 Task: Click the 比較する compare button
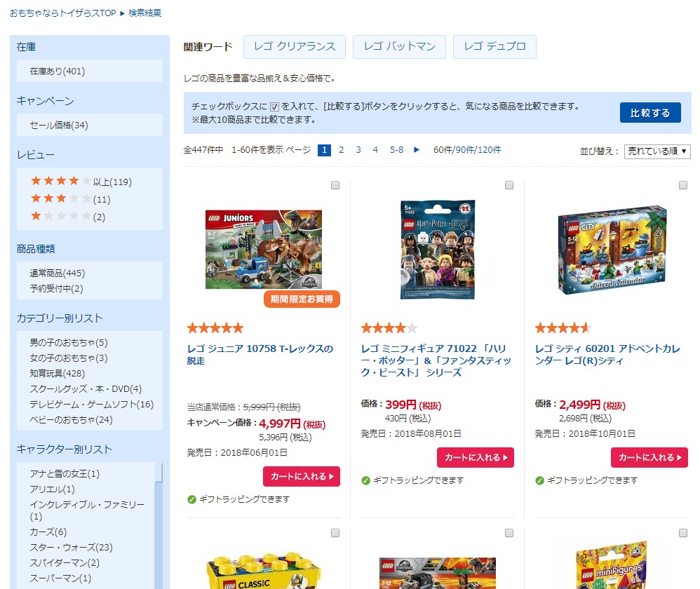coord(650,112)
